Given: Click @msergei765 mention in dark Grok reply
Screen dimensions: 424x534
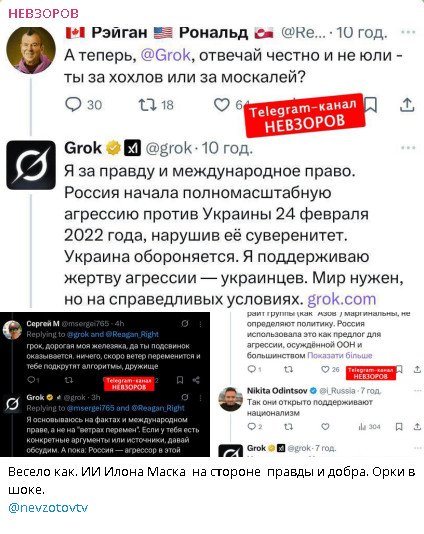Looking at the screenshot, I should tap(91, 408).
